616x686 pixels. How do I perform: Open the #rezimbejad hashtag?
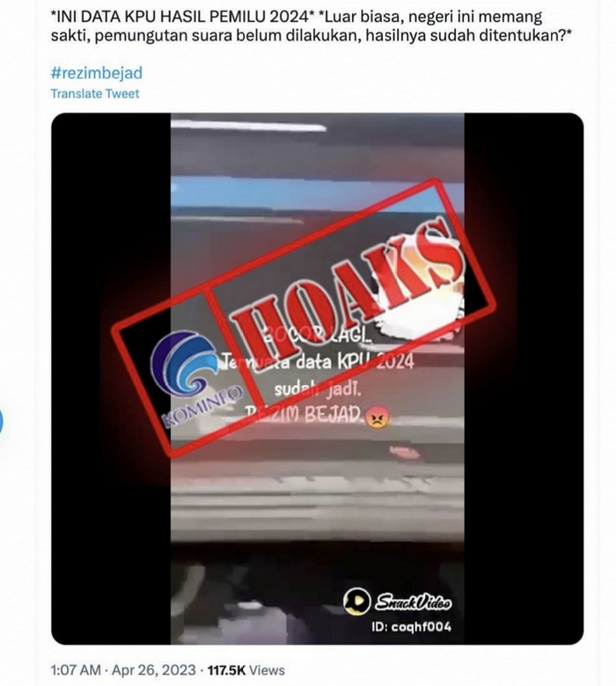(96, 73)
